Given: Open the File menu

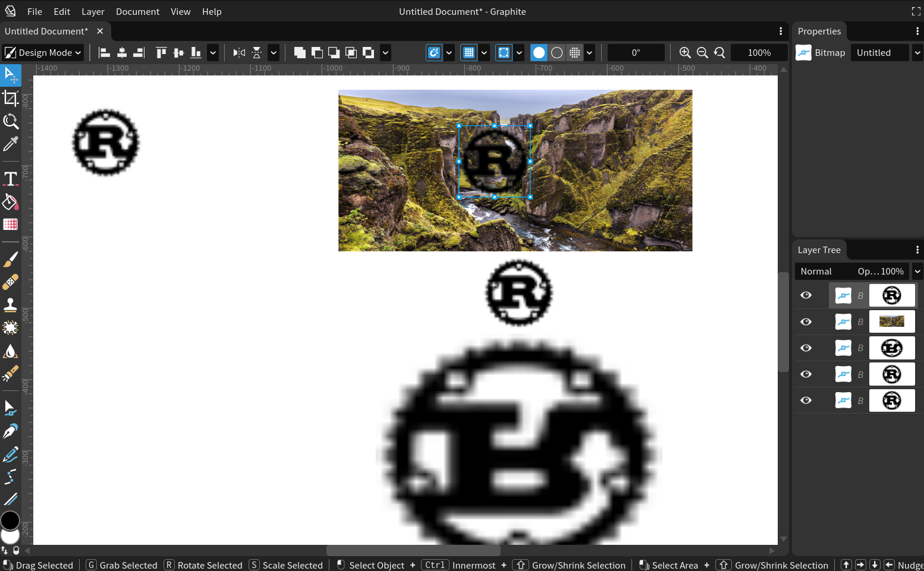Looking at the screenshot, I should pyautogui.click(x=34, y=11).
